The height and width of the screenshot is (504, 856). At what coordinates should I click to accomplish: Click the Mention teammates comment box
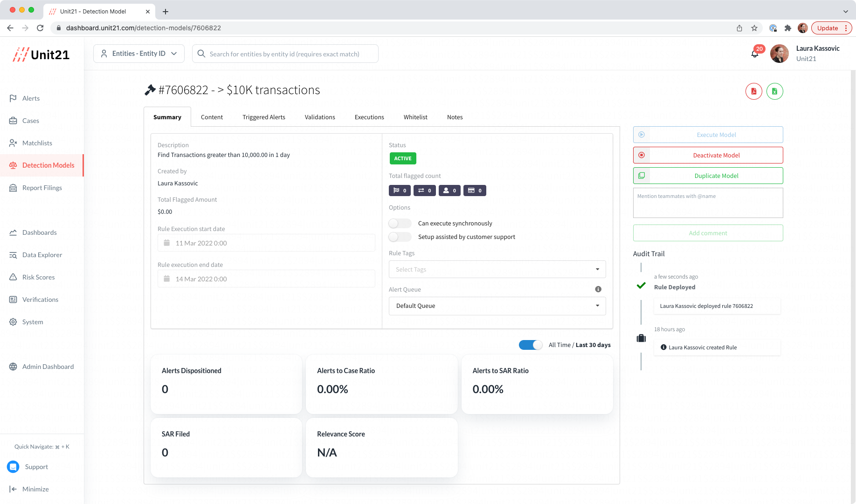(x=708, y=203)
